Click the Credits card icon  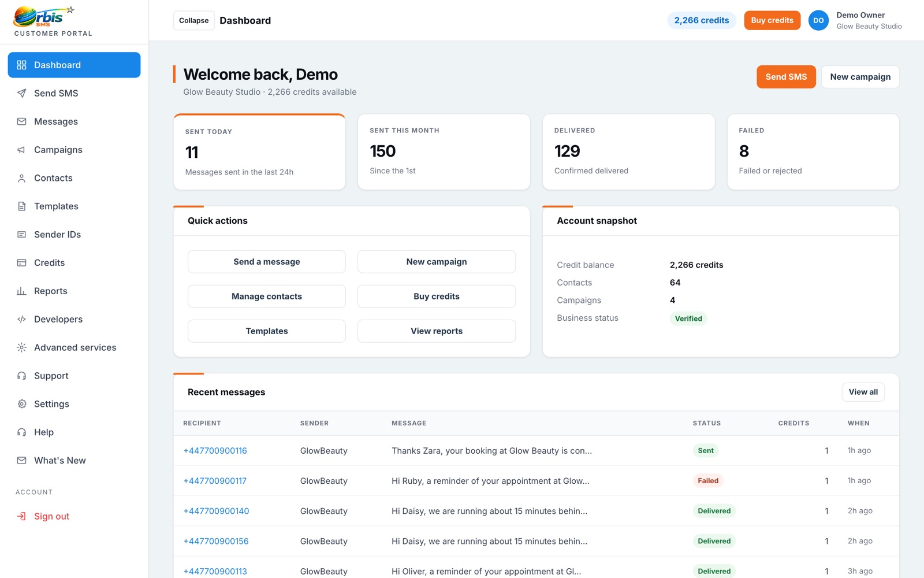[21, 263]
